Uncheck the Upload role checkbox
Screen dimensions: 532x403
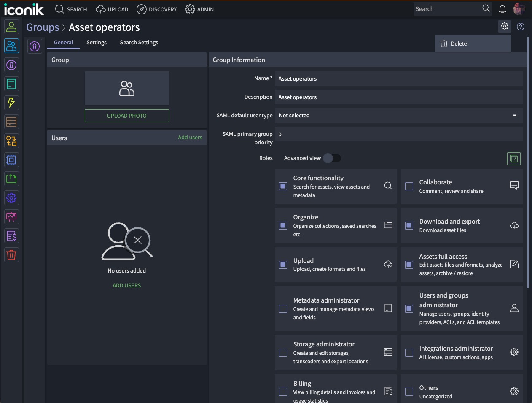pos(283,265)
